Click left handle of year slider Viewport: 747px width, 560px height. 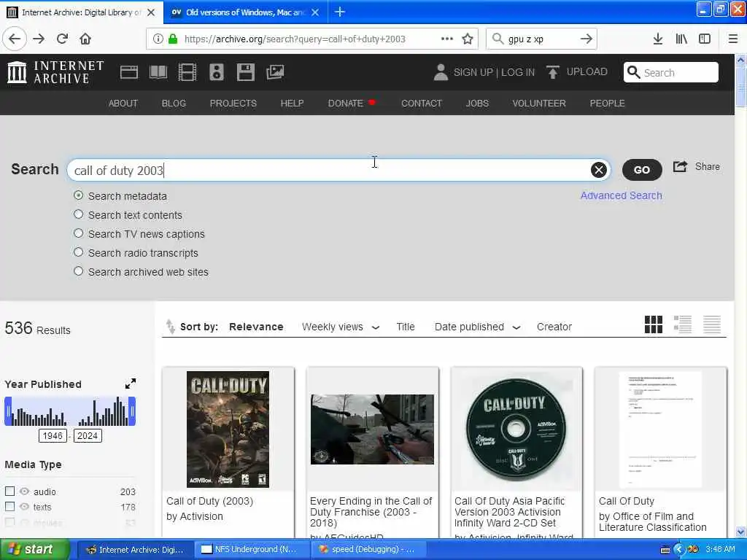7,411
